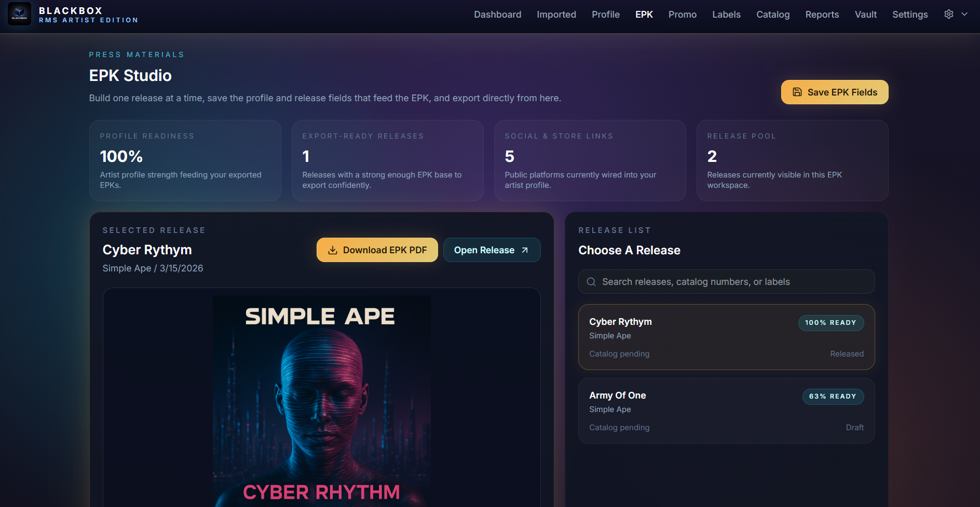Click the save icon inside Save EPK Fields
980x507 pixels.
click(797, 92)
